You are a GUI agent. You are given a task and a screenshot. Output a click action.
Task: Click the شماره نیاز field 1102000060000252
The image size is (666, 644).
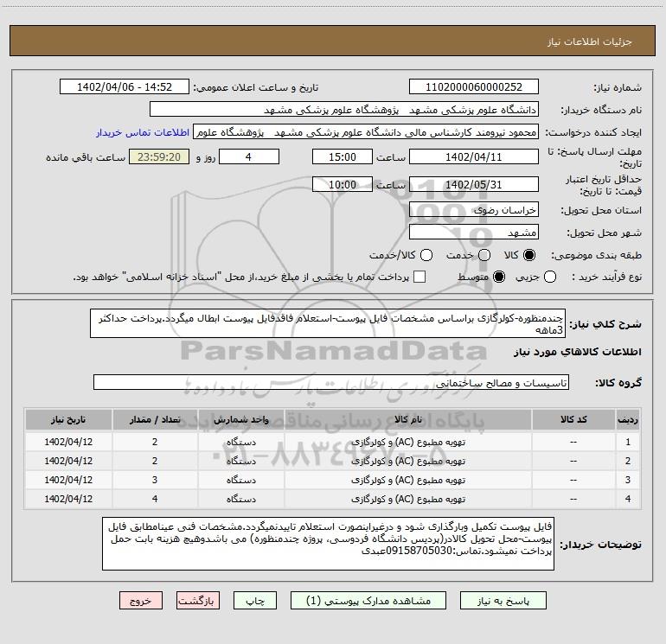[x=474, y=86]
